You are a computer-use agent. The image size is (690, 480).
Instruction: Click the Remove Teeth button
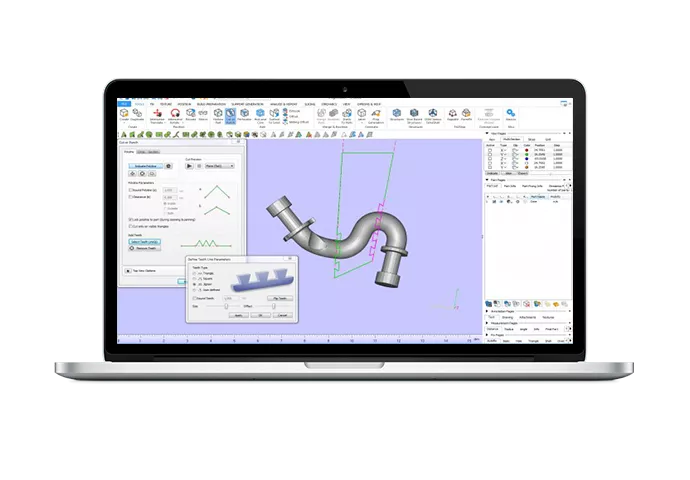(x=144, y=248)
